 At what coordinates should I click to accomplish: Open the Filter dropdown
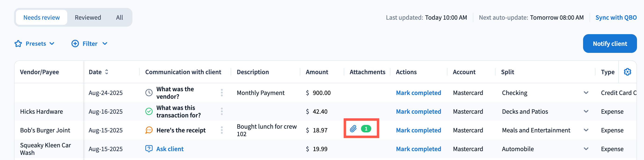click(x=105, y=44)
